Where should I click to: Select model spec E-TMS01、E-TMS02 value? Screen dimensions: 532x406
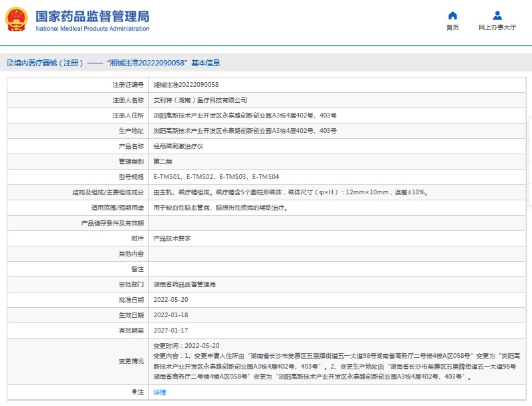[x=216, y=177]
